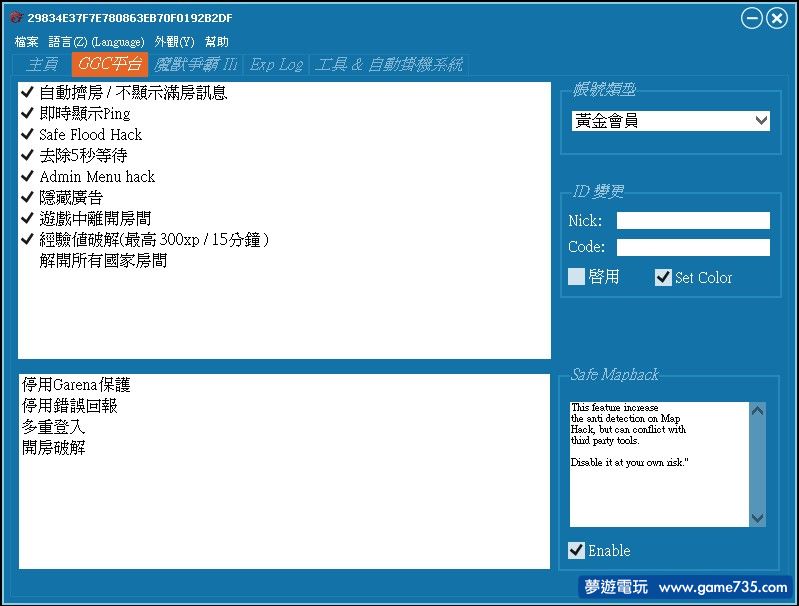
Task: Select 停用錯誤回報 in lower list
Action: coord(69,406)
